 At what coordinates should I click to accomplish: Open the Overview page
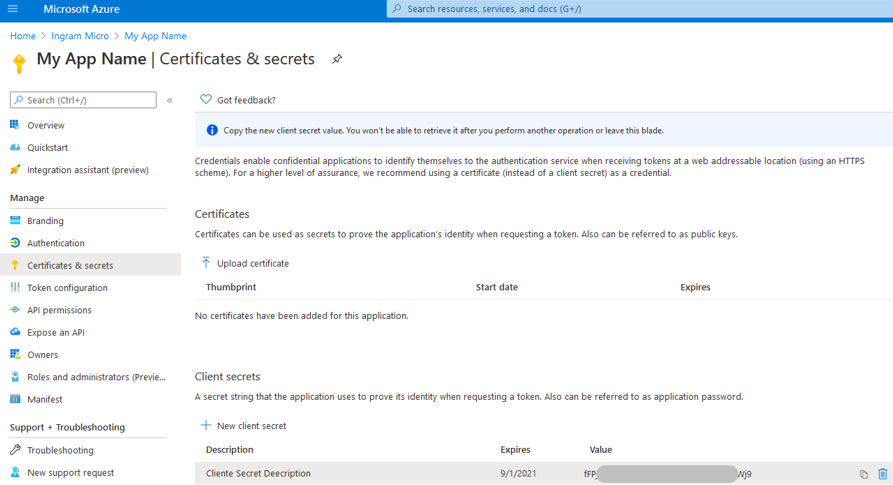coord(46,125)
